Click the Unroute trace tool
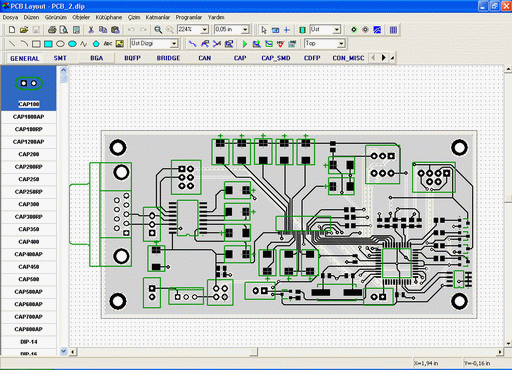Screen dimensions: 512x370 [x=217, y=44]
